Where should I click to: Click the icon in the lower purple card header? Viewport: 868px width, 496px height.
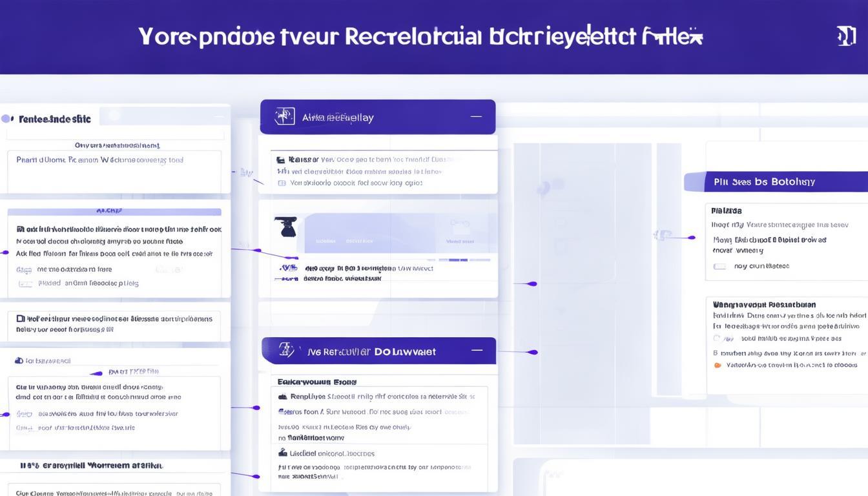coord(285,351)
